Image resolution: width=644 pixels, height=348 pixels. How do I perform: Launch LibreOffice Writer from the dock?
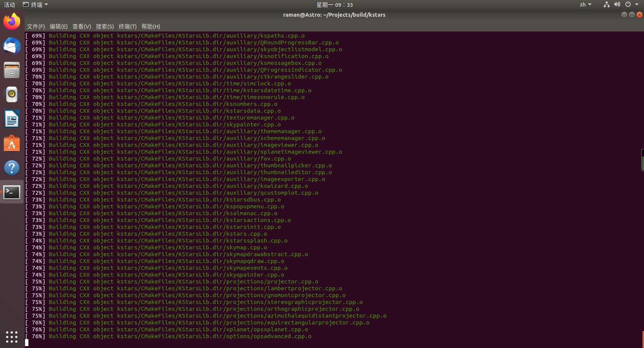(x=12, y=119)
